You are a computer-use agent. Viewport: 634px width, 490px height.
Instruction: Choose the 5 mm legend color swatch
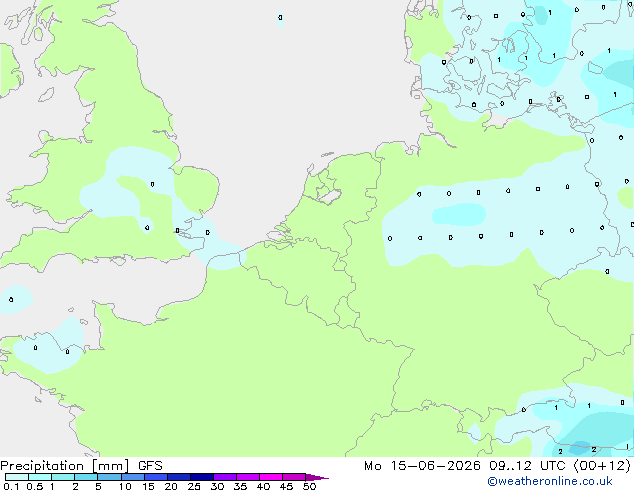pyautogui.click(x=109, y=477)
